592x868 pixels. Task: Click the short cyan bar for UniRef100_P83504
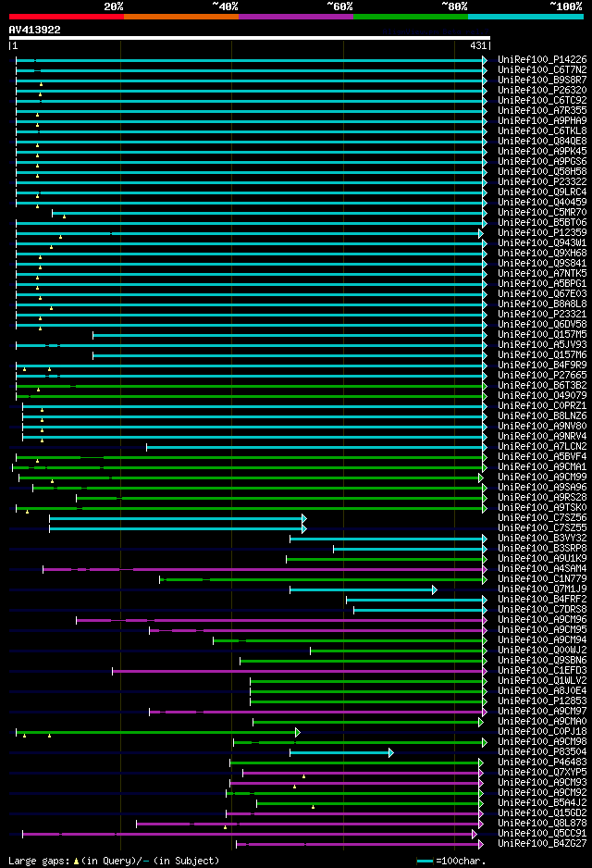[x=341, y=753]
